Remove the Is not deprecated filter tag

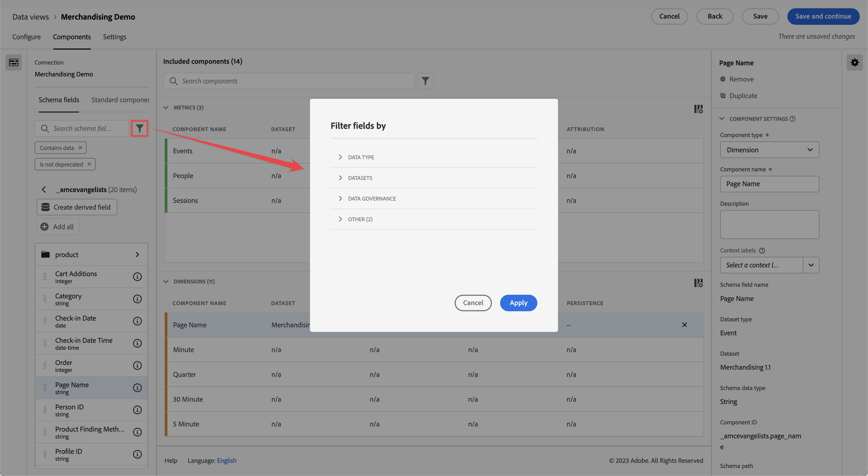(89, 164)
